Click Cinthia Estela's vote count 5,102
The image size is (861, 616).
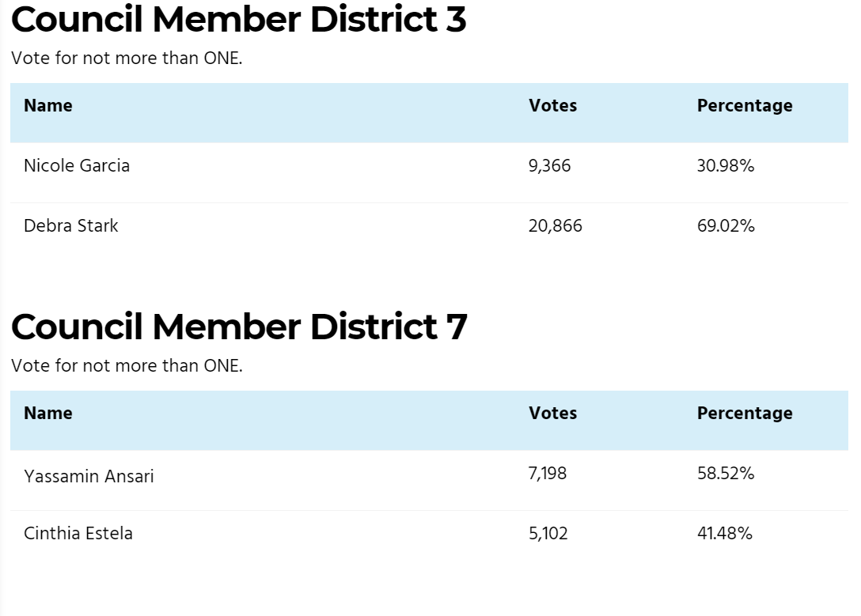(x=548, y=533)
